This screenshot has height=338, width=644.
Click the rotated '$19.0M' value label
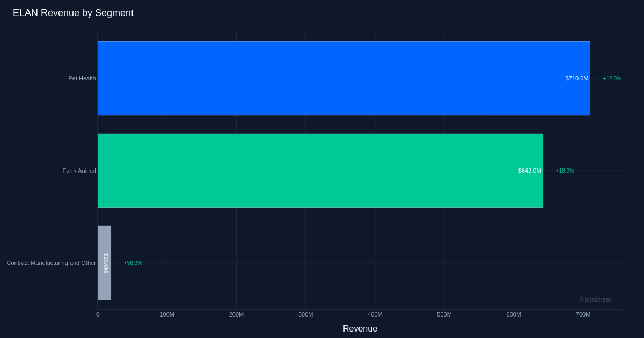pyautogui.click(x=106, y=263)
